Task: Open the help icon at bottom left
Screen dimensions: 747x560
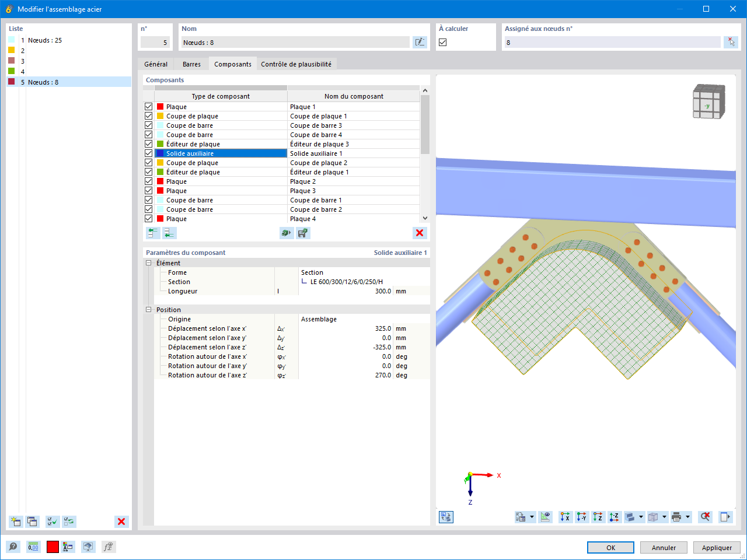Action: coord(13,547)
